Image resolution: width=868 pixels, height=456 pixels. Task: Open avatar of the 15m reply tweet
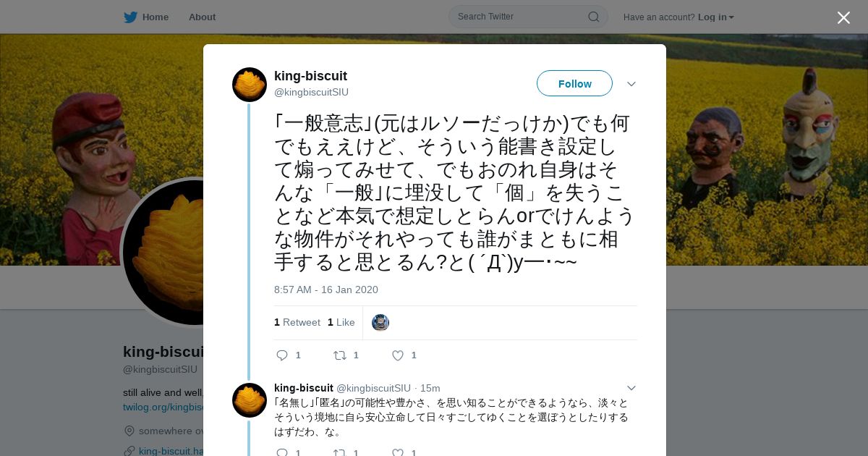click(250, 400)
